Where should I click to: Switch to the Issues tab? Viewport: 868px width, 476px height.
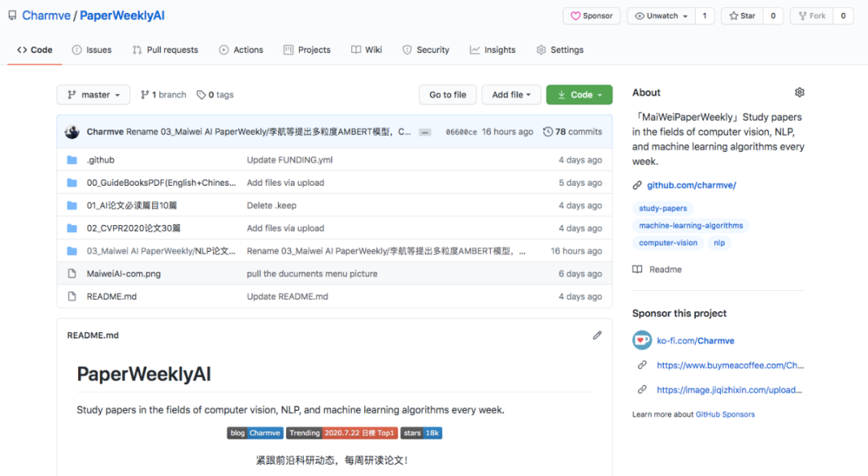point(92,50)
